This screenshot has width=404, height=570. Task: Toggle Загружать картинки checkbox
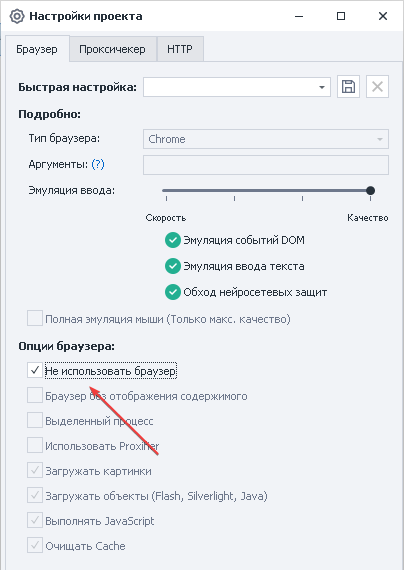[x=35, y=470]
